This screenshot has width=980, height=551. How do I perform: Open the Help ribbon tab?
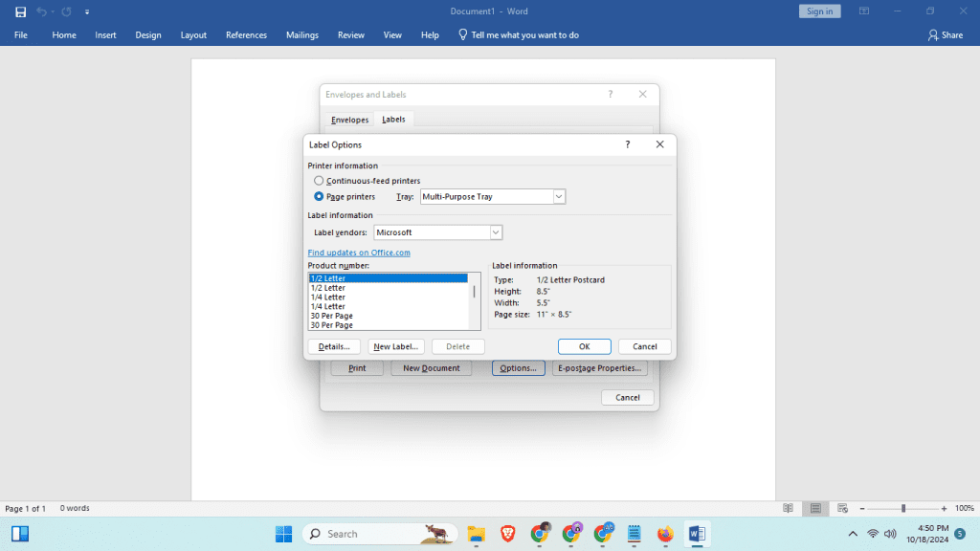point(430,35)
